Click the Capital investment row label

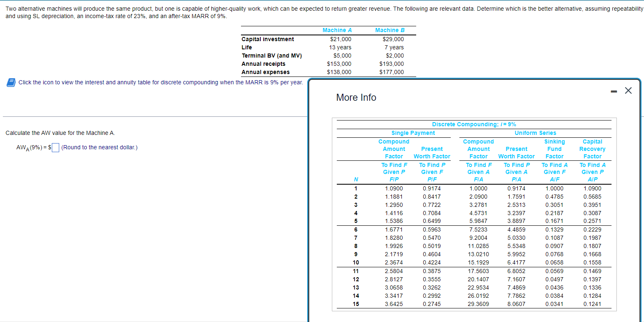[267, 39]
